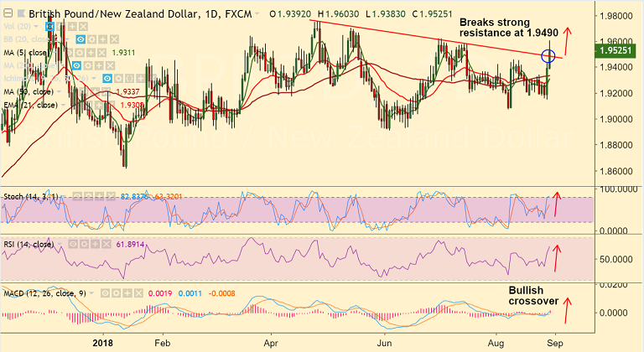The height and width of the screenshot is (352, 644).
Task: Open settings gear for the BB indicator
Action: (x=92, y=39)
